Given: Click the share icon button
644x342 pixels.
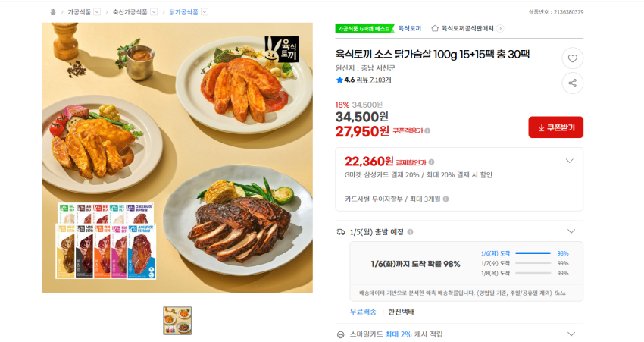Looking at the screenshot, I should 572,83.
